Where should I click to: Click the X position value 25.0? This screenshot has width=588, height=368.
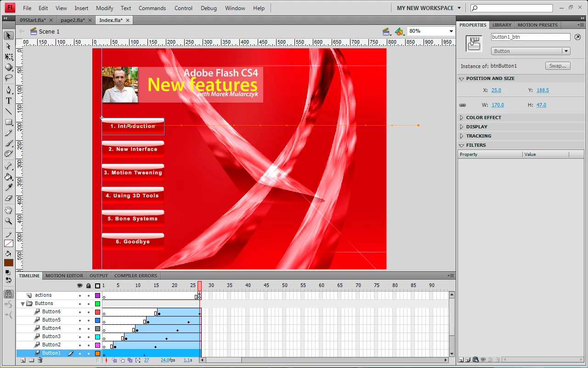coord(496,91)
